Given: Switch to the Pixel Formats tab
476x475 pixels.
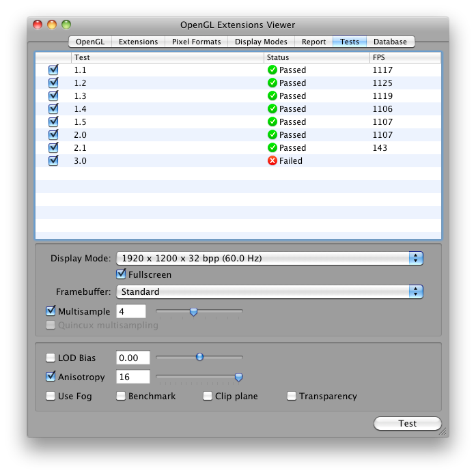Looking at the screenshot, I should tap(197, 42).
